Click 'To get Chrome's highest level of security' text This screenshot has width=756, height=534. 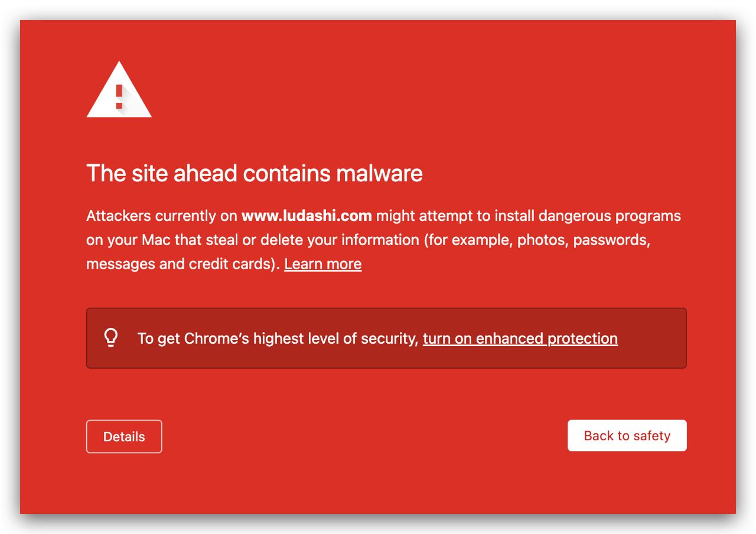pos(278,338)
